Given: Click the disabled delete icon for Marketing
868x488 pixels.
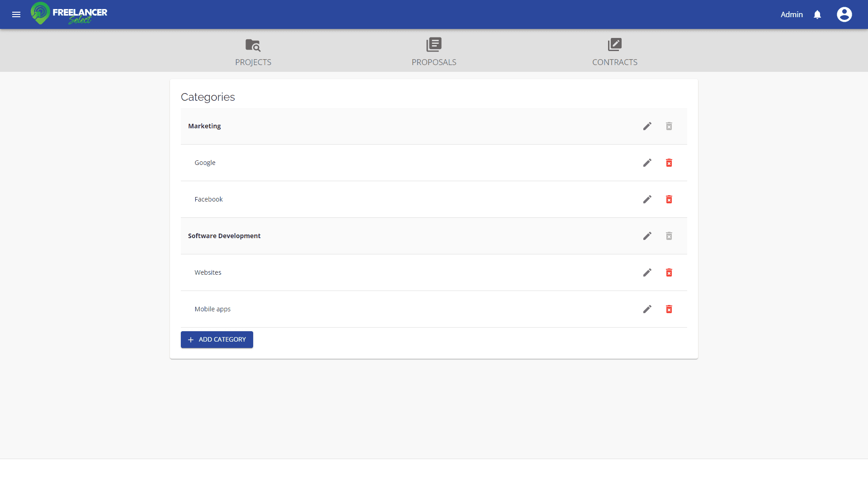Looking at the screenshot, I should pos(669,126).
